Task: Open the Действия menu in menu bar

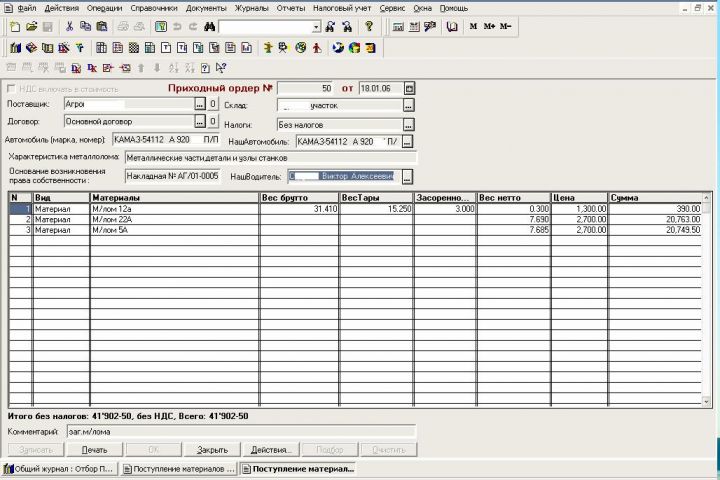Action: 62,8
